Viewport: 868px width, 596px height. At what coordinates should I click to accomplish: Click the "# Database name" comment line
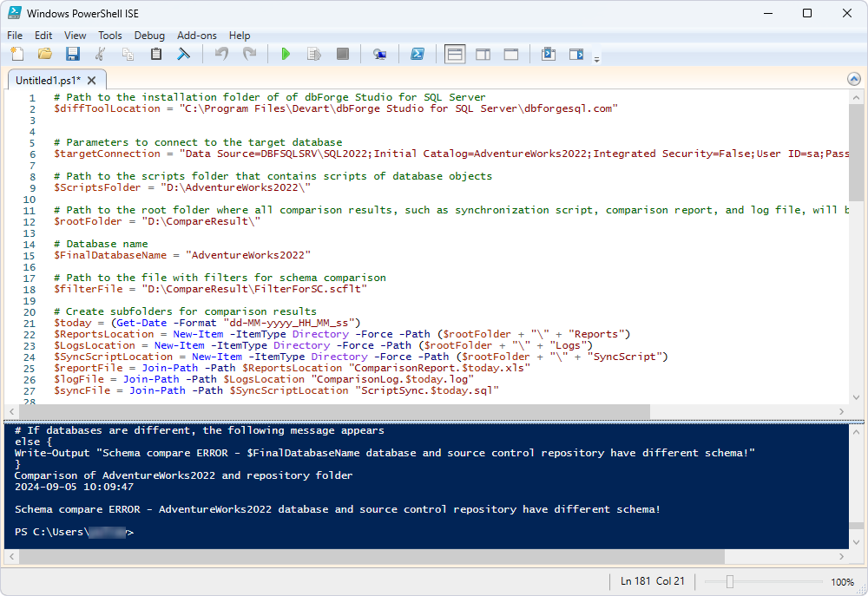click(x=101, y=244)
